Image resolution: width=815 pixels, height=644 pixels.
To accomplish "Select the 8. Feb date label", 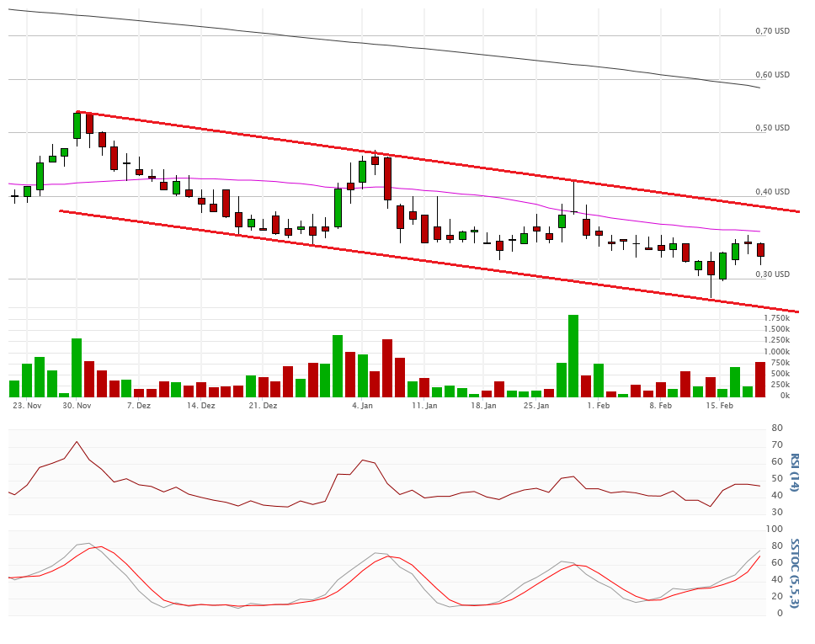I will click(661, 406).
